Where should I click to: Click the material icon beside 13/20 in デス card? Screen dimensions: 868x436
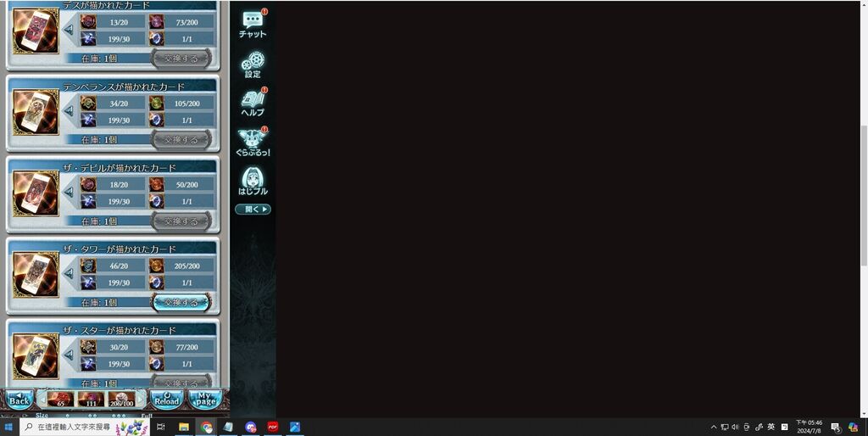click(88, 22)
